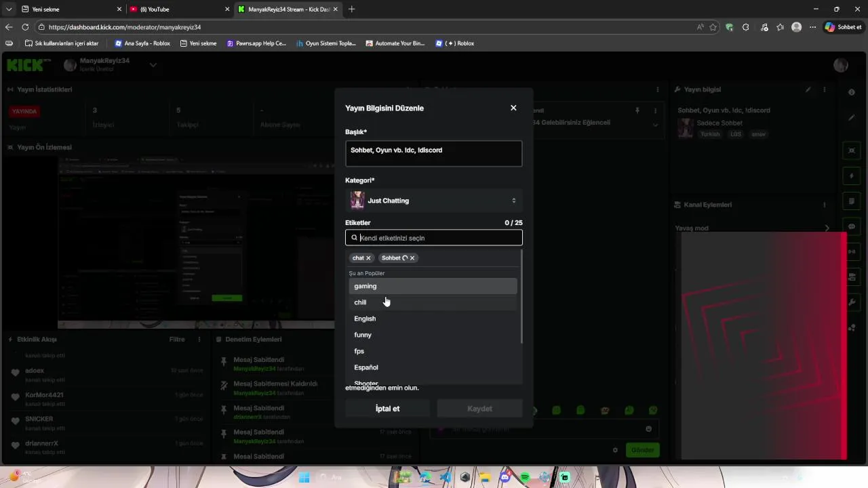Viewport: 868px width, 488px height.
Task: Click the pin icon on pinned message
Action: click(x=637, y=110)
